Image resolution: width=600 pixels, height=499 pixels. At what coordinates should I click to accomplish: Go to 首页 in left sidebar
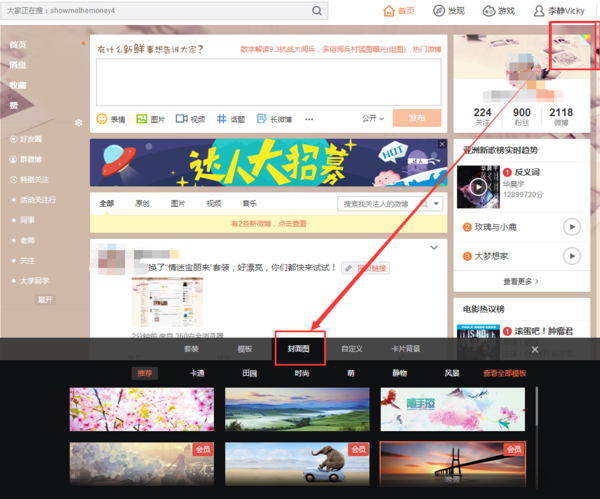(18, 45)
